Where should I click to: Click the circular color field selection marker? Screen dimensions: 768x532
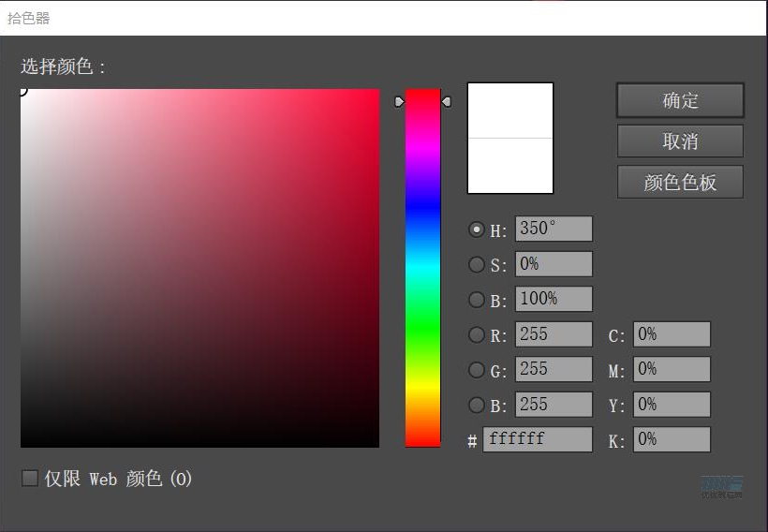tap(22, 90)
